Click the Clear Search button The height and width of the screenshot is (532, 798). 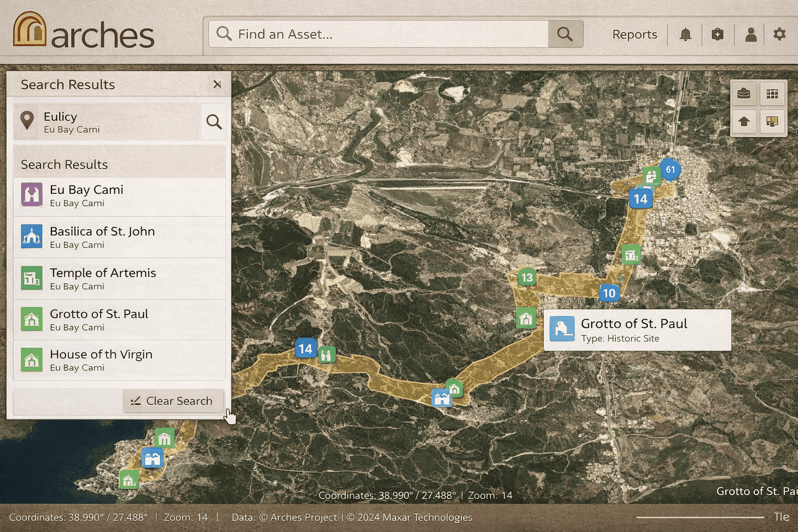(173, 401)
